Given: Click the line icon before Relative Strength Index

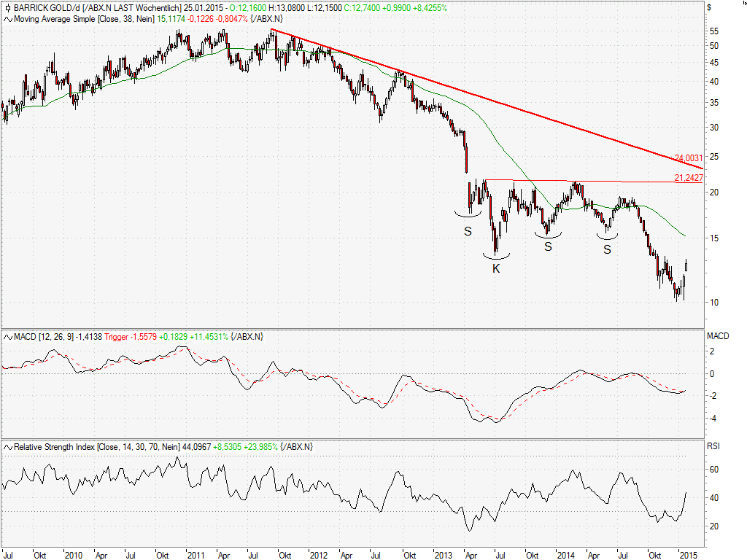Looking at the screenshot, I should [x=7, y=447].
